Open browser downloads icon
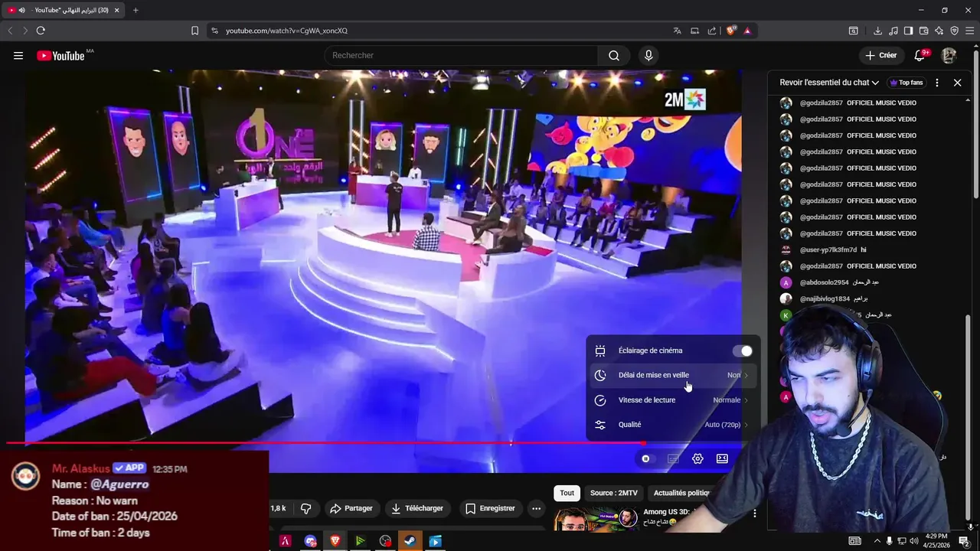 click(x=877, y=31)
